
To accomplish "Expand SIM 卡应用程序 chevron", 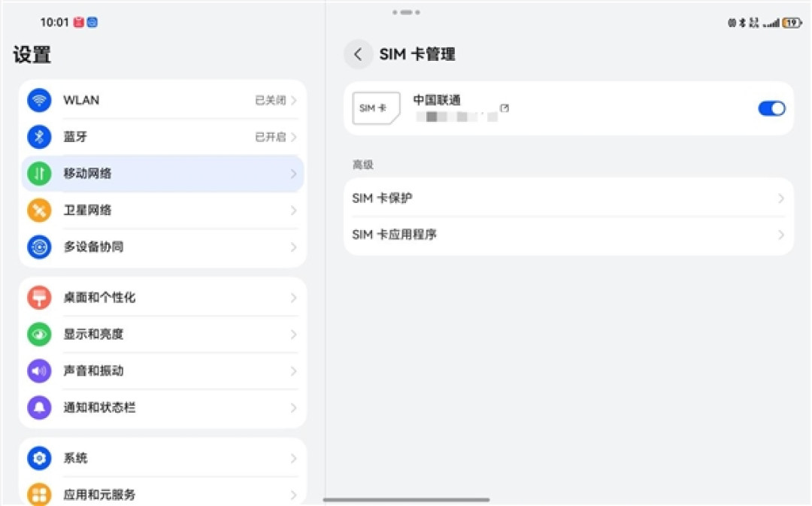I will (x=781, y=235).
